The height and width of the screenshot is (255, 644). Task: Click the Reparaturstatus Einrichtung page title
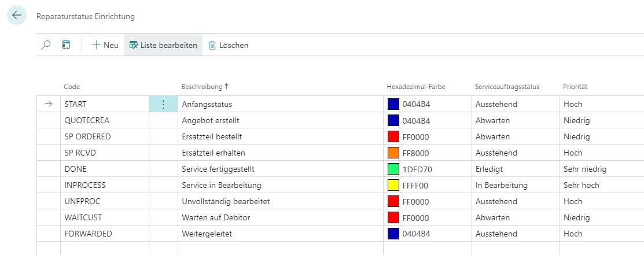click(86, 17)
